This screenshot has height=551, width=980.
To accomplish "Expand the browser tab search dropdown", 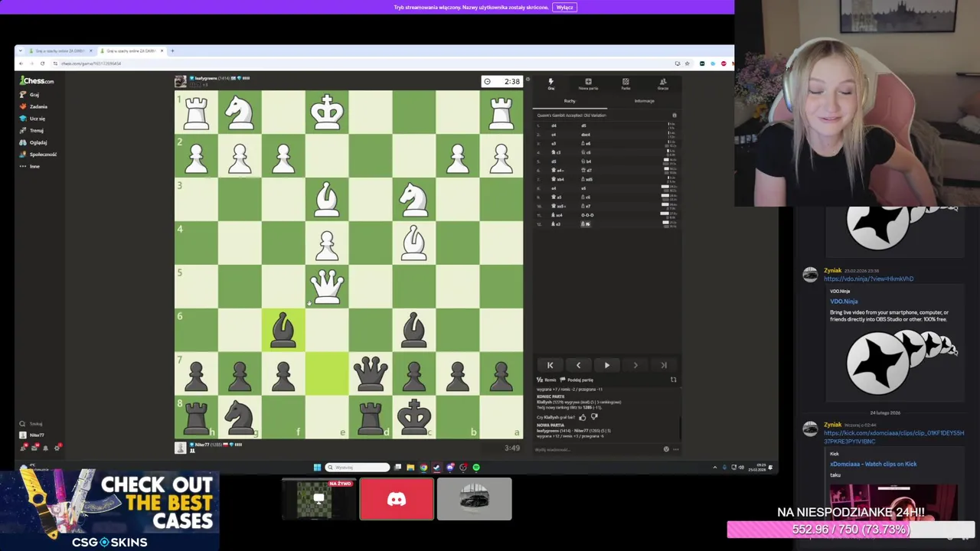I will (21, 51).
